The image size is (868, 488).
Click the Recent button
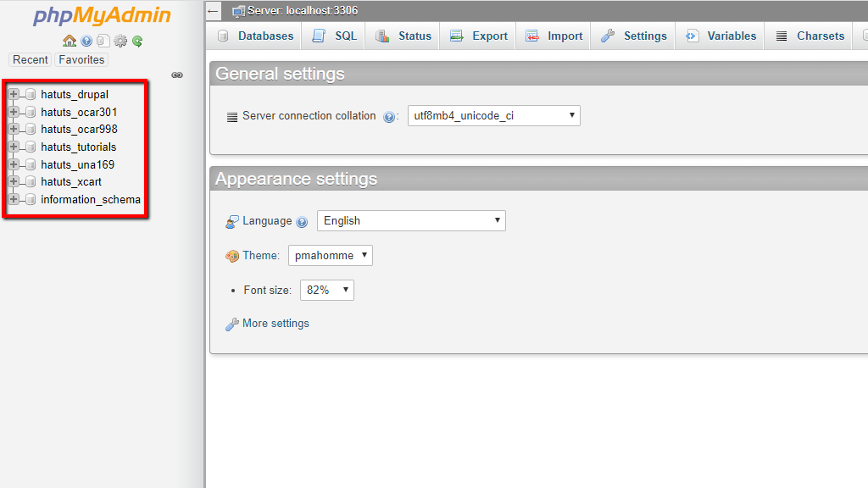(31, 60)
